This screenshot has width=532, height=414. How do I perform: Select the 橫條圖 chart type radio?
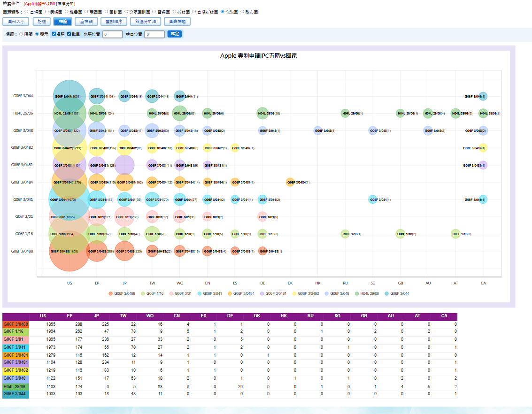[46, 12]
